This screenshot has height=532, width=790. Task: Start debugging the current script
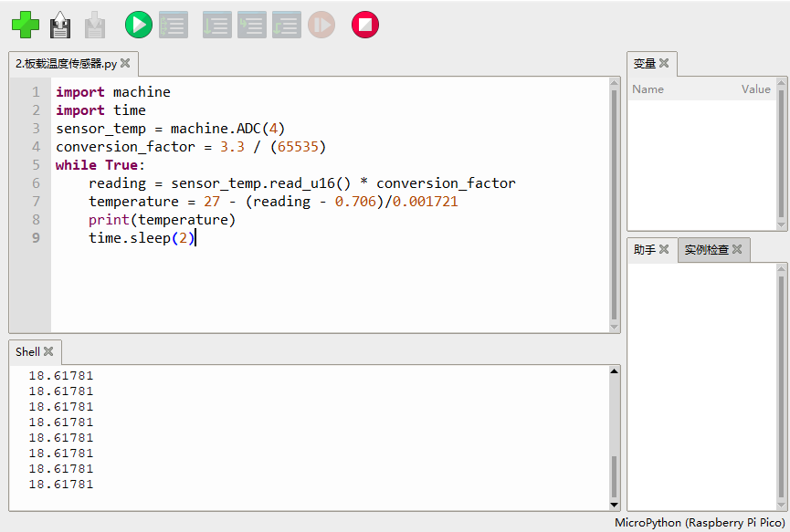(174, 25)
